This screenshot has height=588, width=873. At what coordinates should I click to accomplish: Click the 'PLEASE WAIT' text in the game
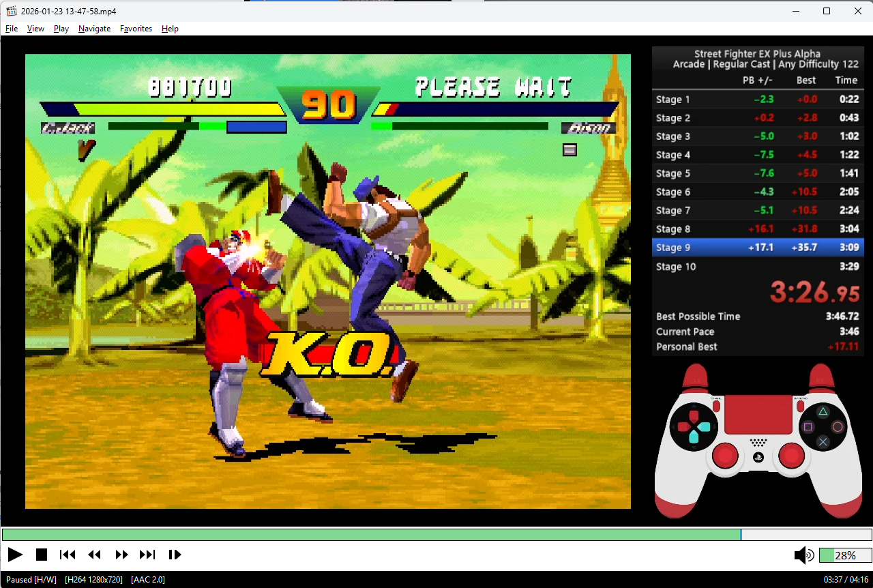[494, 87]
